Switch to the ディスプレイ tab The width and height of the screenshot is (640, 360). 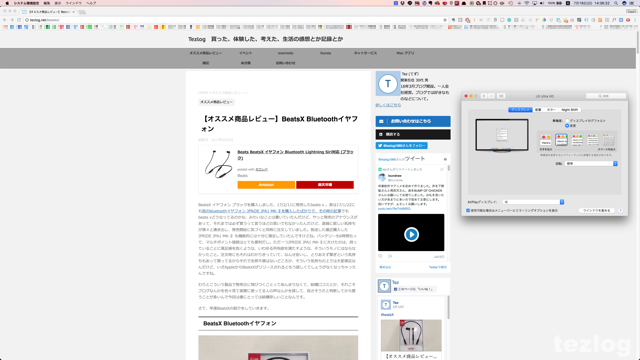[x=520, y=110]
